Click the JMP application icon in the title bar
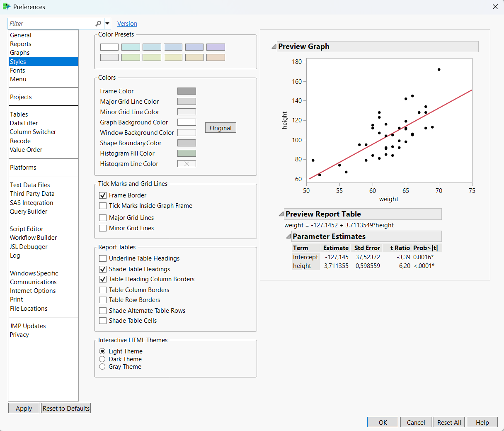The image size is (504, 431). click(x=7, y=7)
